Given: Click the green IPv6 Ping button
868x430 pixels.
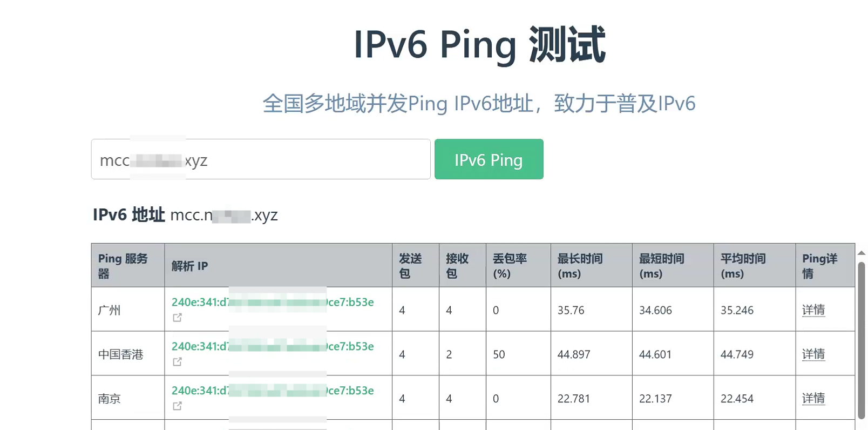Looking at the screenshot, I should coord(489,159).
